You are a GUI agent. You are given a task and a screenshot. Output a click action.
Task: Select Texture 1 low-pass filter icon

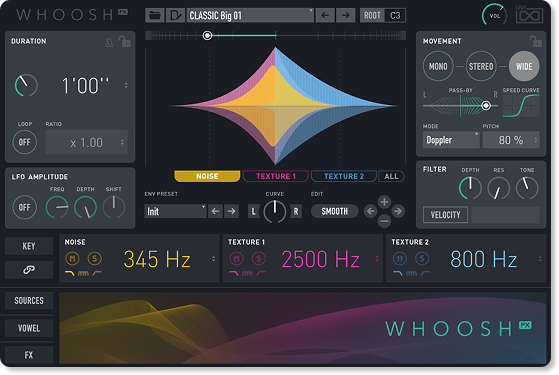[234, 273]
